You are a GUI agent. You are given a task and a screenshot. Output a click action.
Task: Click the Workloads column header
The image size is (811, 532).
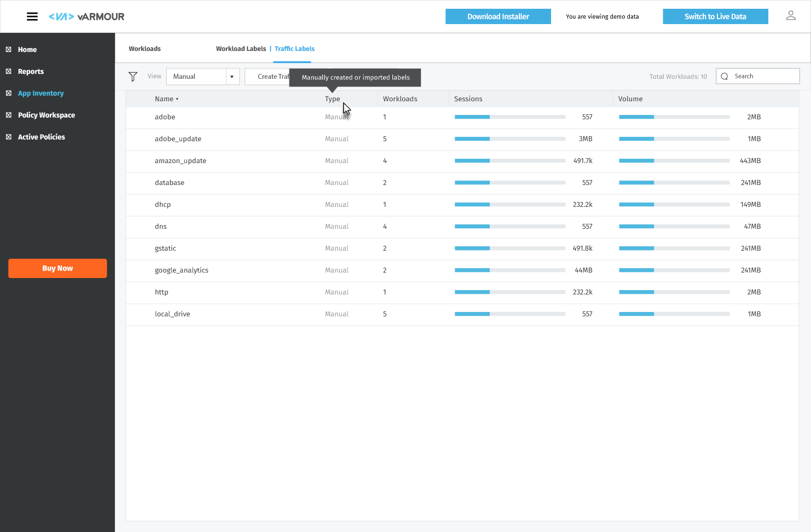point(400,99)
